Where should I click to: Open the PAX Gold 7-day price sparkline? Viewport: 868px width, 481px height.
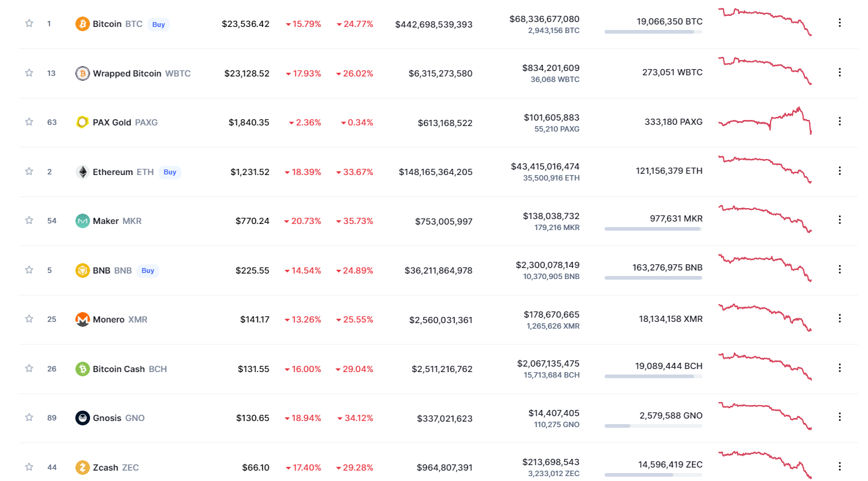point(765,121)
